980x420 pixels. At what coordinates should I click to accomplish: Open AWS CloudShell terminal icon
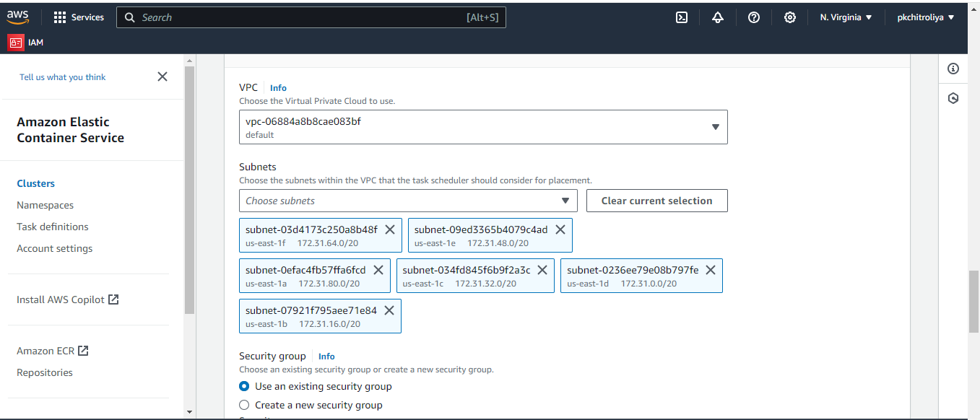point(681,17)
